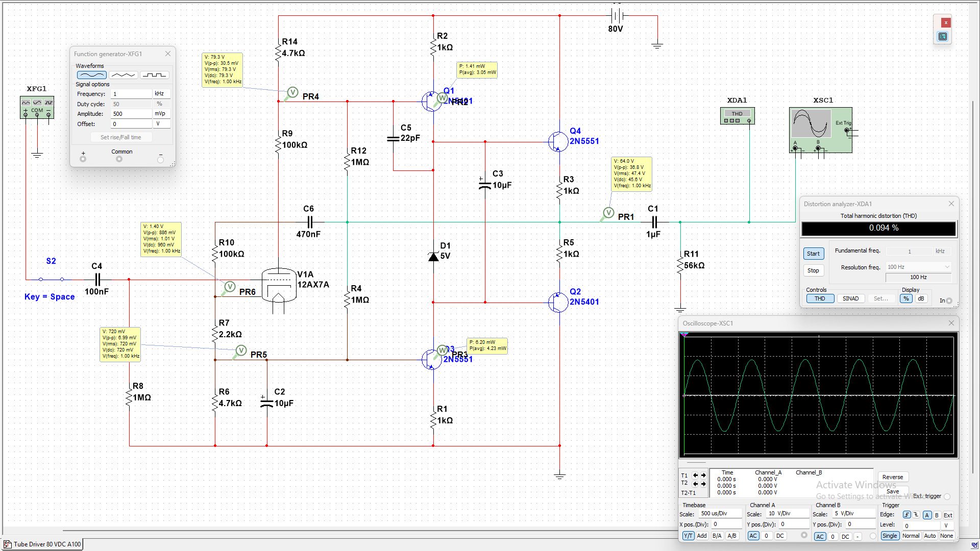This screenshot has height=551, width=980.
Task: Click Save button in oscilloscope
Action: [x=893, y=491]
